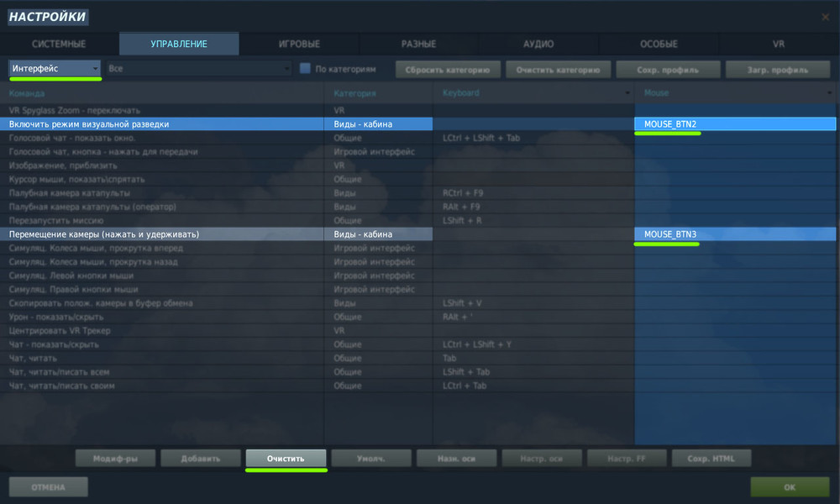Switch to the СИСТЕМНЫЕ tab

[x=59, y=44]
